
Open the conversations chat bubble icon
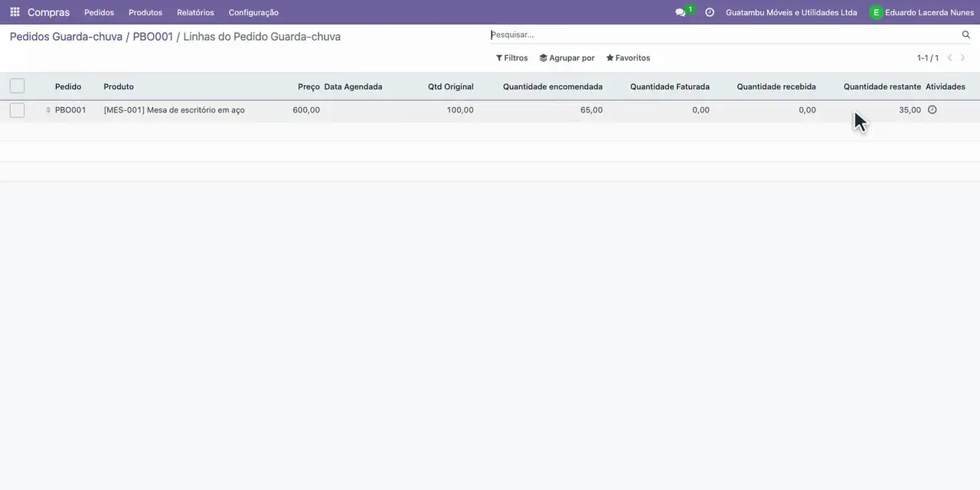point(681,12)
